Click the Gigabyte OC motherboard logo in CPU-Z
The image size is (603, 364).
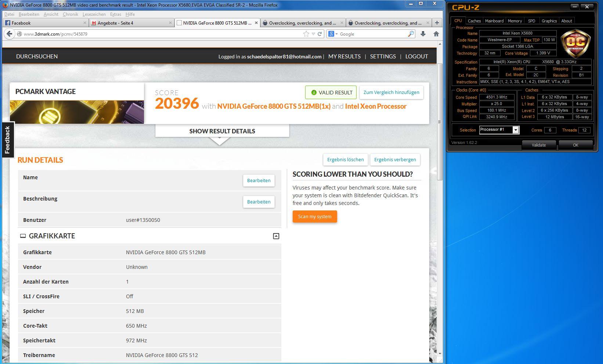575,43
